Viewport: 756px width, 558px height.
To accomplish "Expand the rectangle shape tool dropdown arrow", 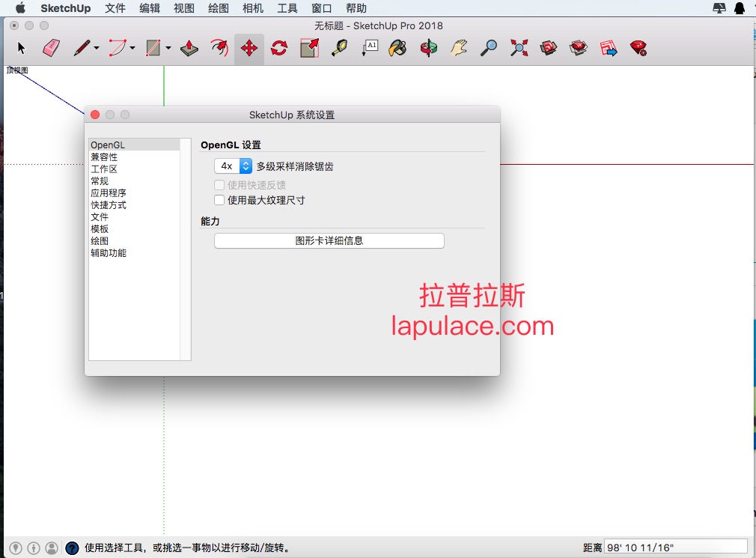I will pos(168,48).
